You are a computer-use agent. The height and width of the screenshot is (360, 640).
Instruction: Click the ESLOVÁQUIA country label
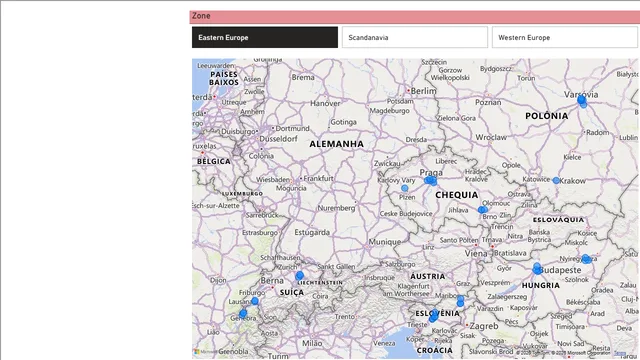558,220
